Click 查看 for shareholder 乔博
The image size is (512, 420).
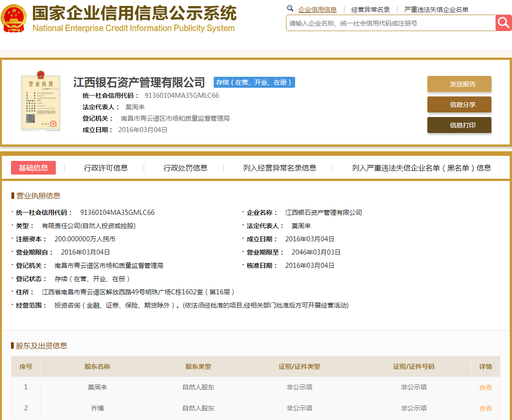[485, 408]
